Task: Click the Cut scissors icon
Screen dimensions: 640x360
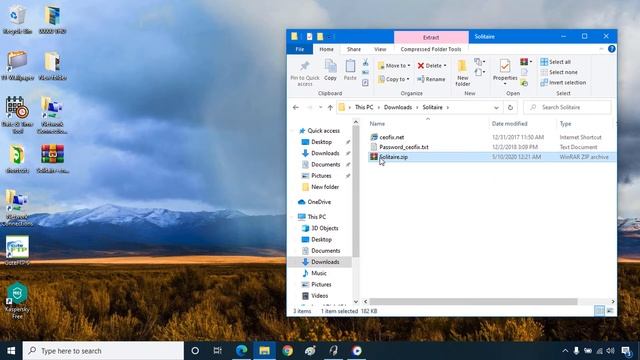Action: click(x=365, y=62)
